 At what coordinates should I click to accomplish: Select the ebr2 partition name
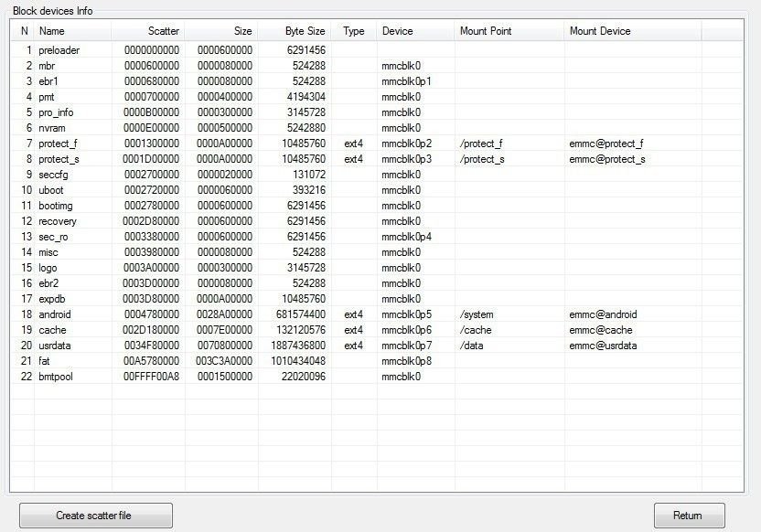click(x=48, y=283)
